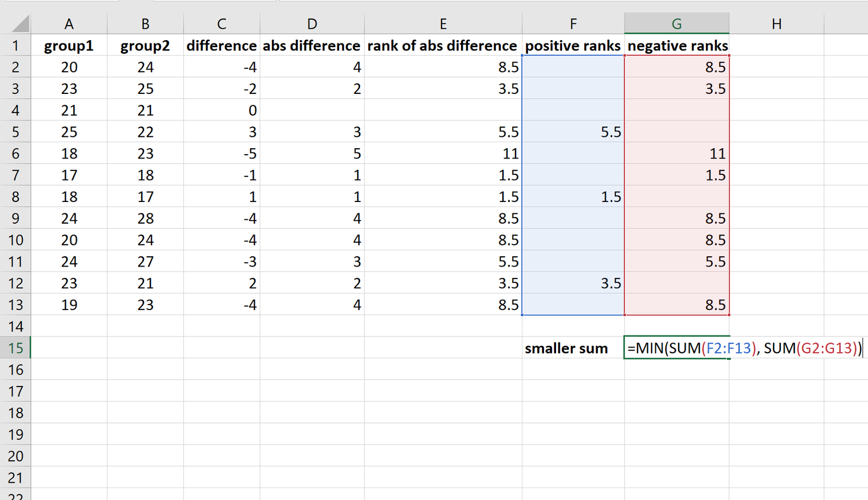This screenshot has width=868, height=500.
Task: Click positive rank 5.5 in row 5
Action: [573, 132]
